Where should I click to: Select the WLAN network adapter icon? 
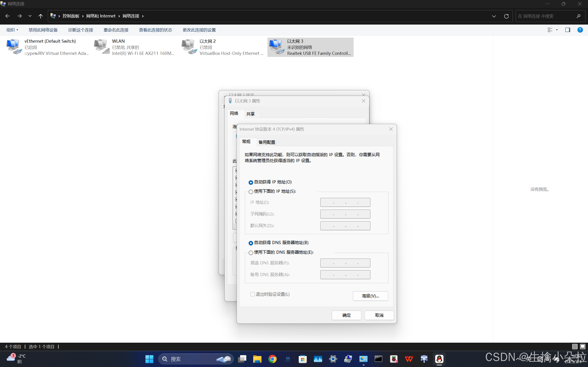point(102,47)
